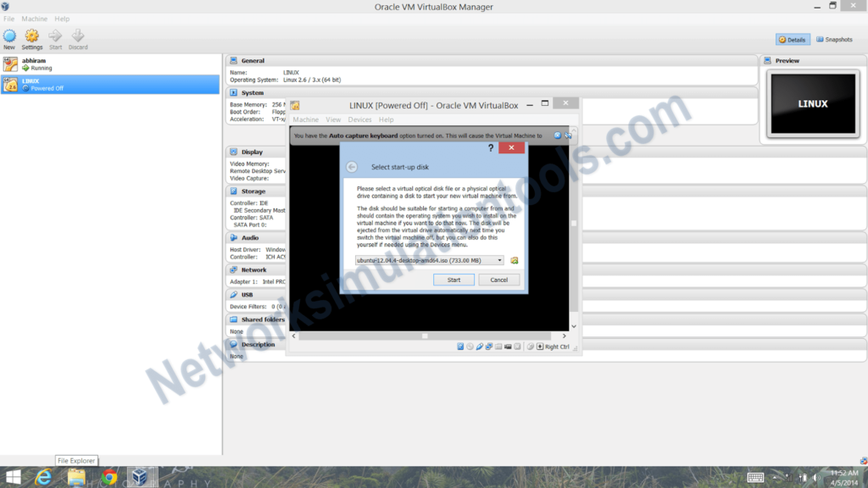The width and height of the screenshot is (868, 488).
Task: Click the help question mark in dialog
Action: click(490, 147)
